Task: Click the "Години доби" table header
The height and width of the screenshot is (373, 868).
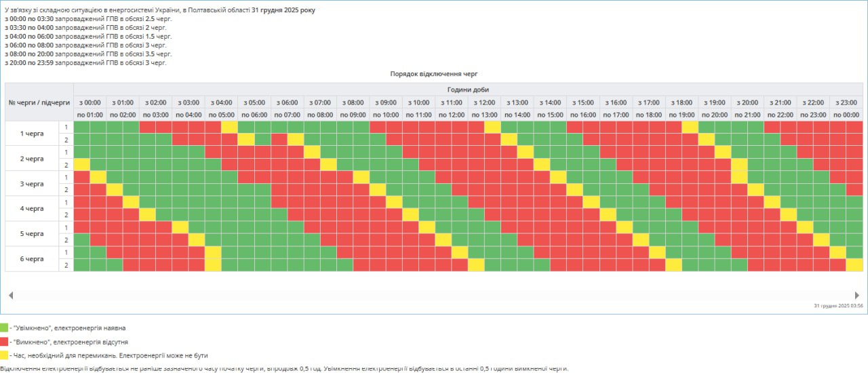Action: [468, 90]
